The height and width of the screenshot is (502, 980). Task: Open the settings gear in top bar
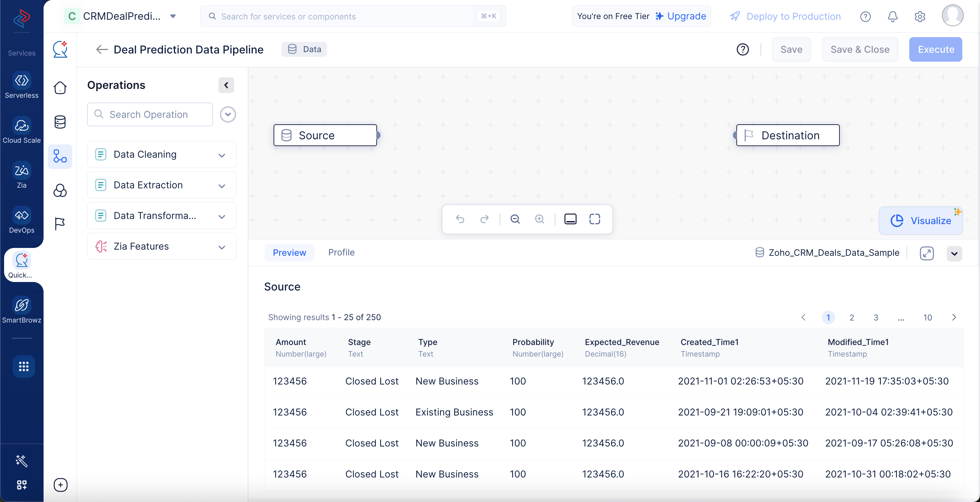(920, 16)
